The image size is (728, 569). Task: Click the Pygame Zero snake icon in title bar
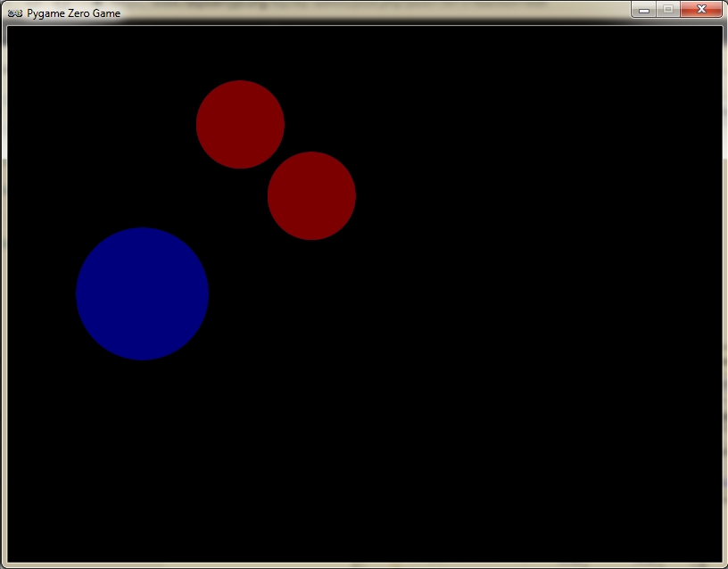[14, 12]
